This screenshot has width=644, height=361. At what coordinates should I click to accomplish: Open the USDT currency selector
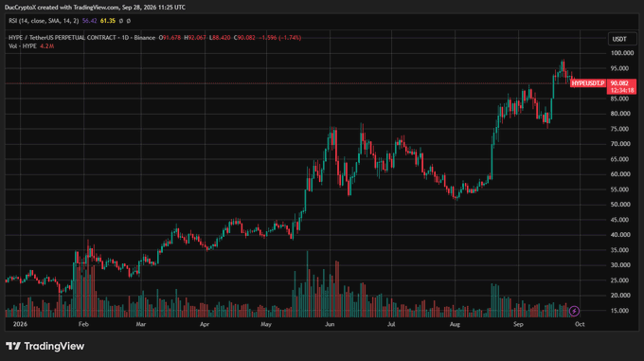tap(622, 39)
